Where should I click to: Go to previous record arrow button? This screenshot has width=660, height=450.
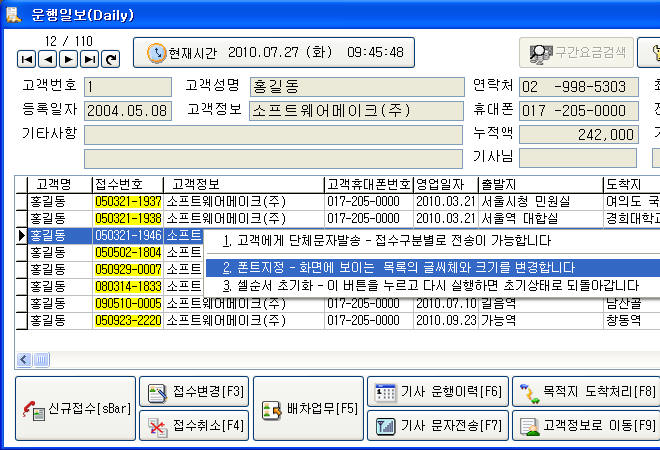point(48,59)
